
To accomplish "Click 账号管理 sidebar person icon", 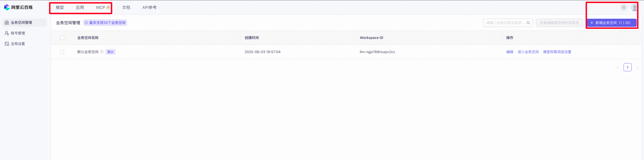I will 7,33.
